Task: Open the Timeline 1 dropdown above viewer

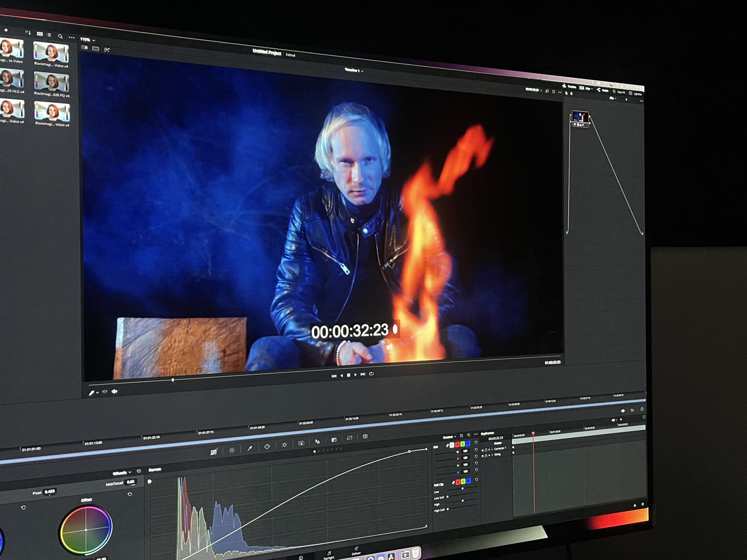Action: coord(354,70)
